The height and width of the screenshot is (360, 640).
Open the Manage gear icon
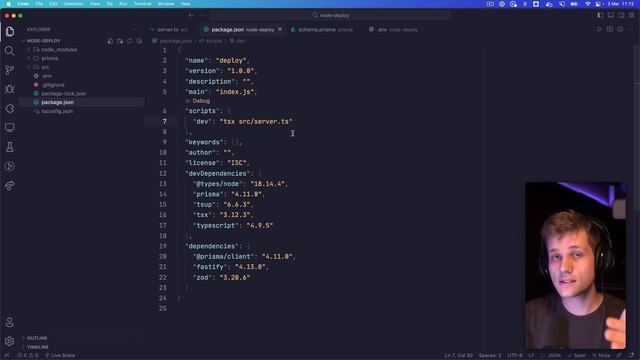(10, 341)
